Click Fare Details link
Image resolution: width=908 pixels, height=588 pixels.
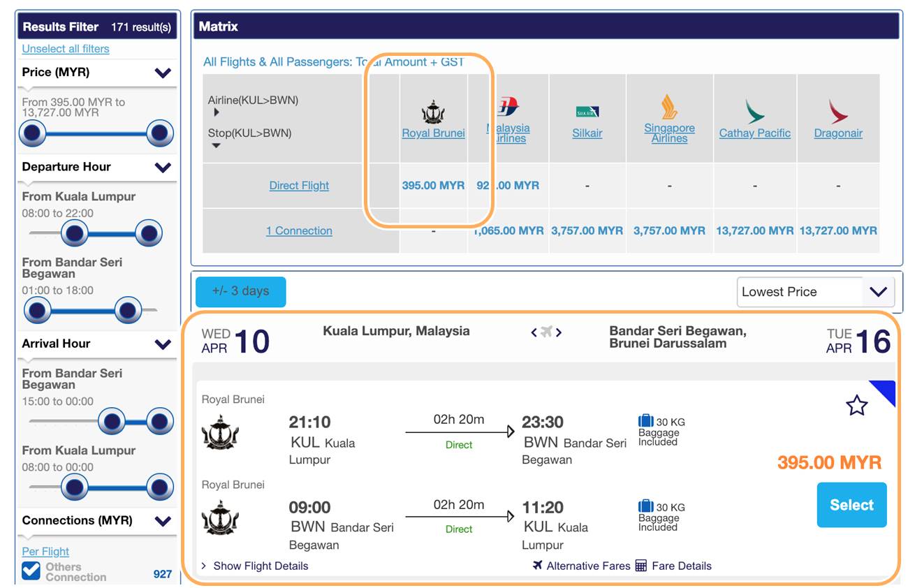point(682,566)
